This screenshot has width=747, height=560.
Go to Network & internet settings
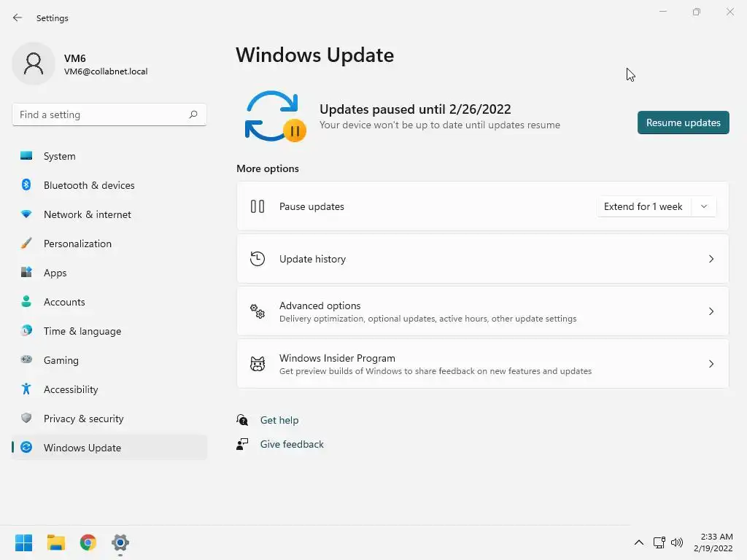109,214
